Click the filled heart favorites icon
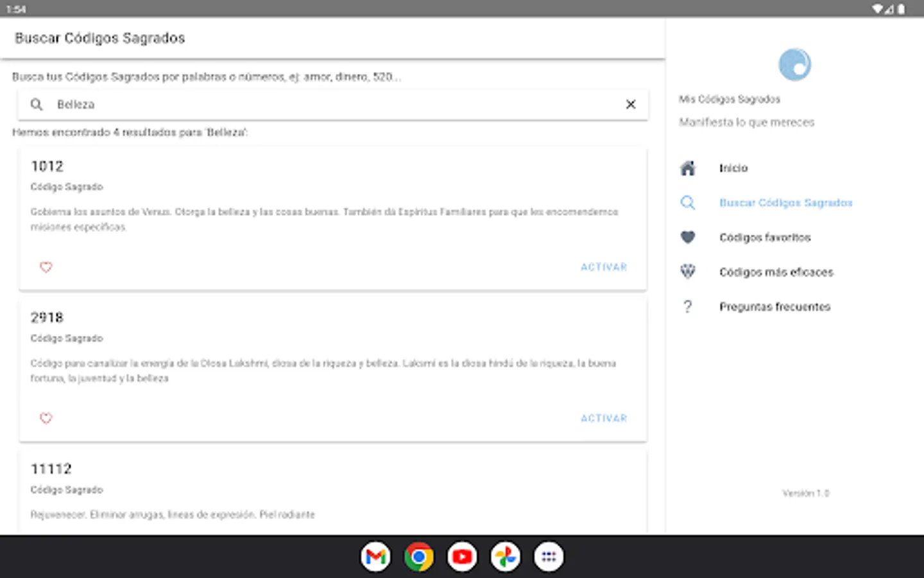924x578 pixels. point(688,238)
